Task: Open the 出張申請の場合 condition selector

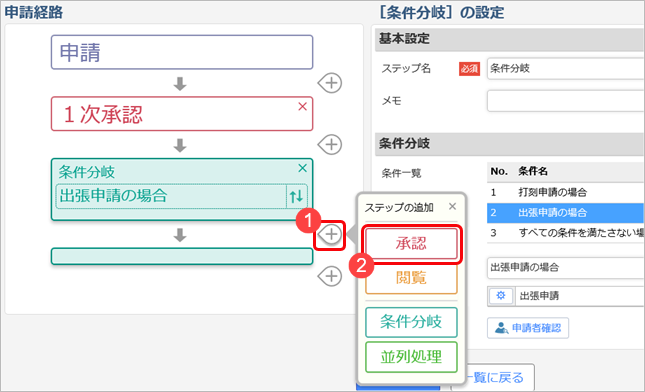Action: point(171,196)
